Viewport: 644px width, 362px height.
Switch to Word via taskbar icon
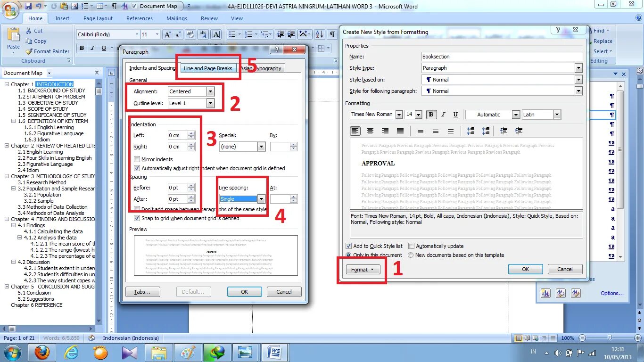coord(274,352)
